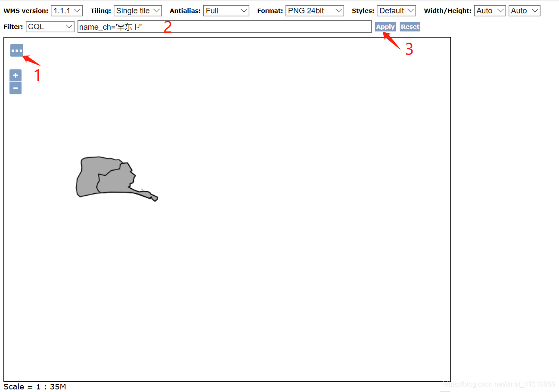Open the WMS version dropdown
The image size is (559, 392).
point(66,10)
